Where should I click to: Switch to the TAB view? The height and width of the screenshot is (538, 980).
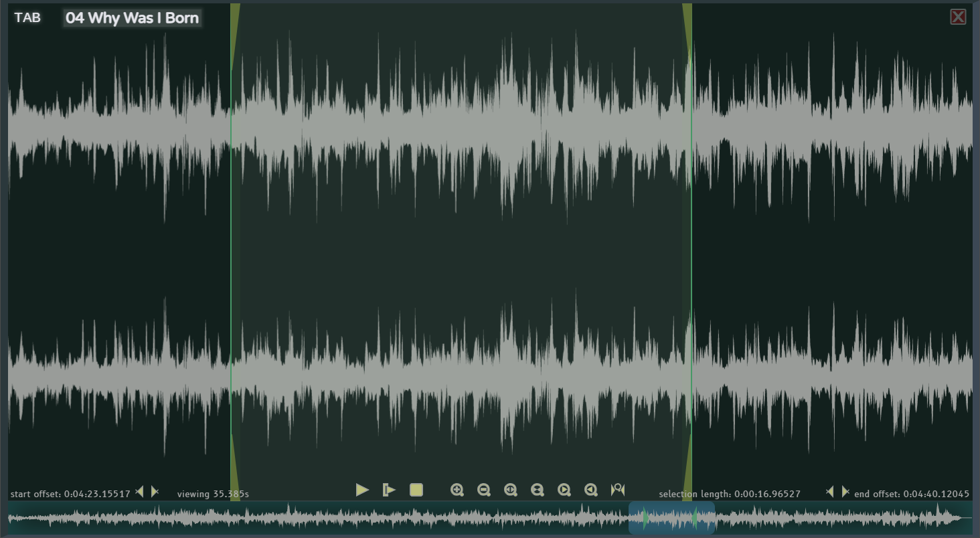[27, 17]
